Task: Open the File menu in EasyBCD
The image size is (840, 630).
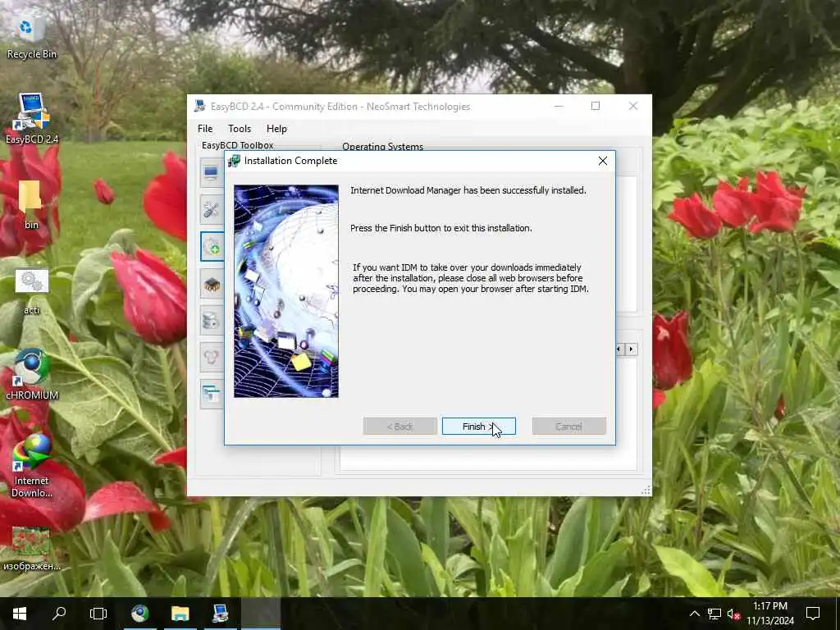Action: pyautogui.click(x=205, y=129)
